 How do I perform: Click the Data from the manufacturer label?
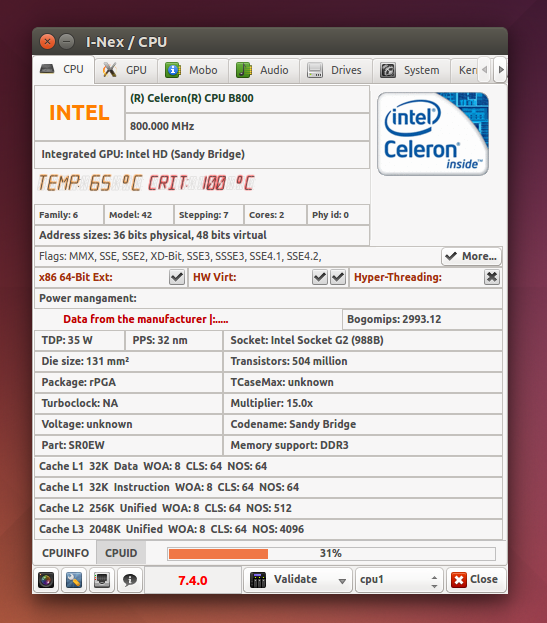click(x=146, y=319)
